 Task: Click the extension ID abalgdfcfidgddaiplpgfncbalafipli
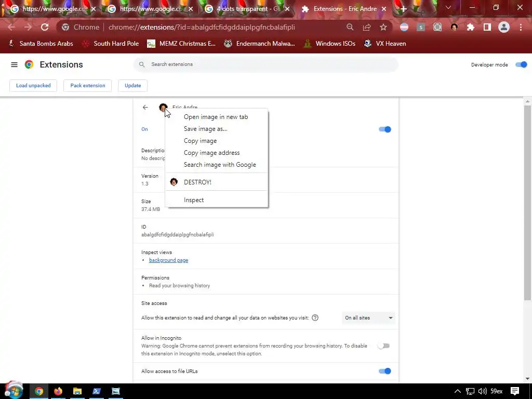coord(178,234)
